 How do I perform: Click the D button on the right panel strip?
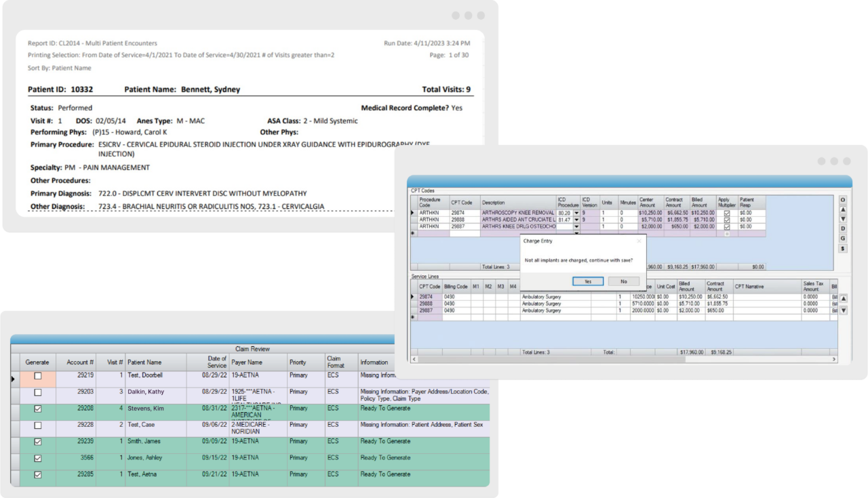pos(842,228)
